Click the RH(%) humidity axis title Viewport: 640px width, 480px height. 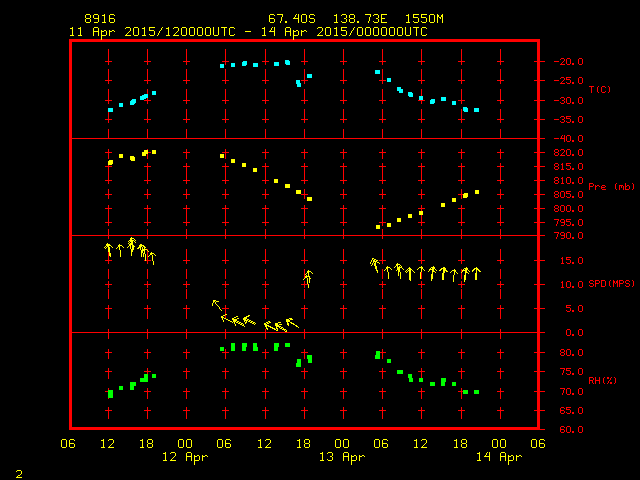602,380
